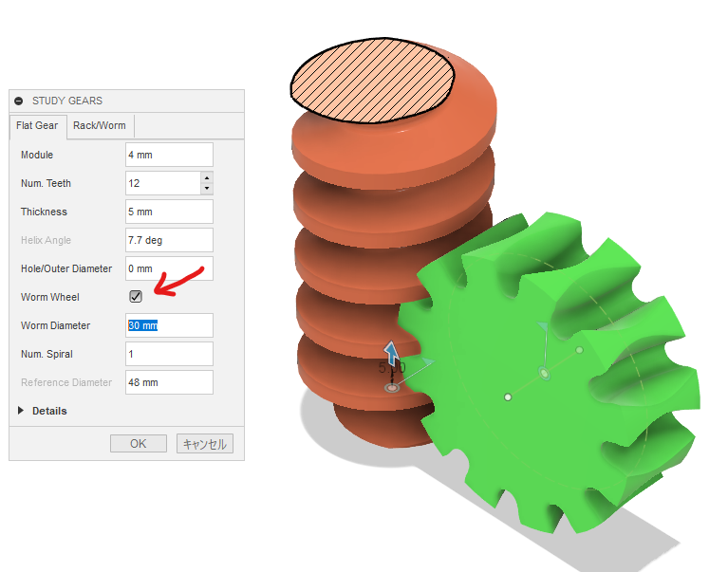Click the Num. Teeth value field

tap(161, 183)
